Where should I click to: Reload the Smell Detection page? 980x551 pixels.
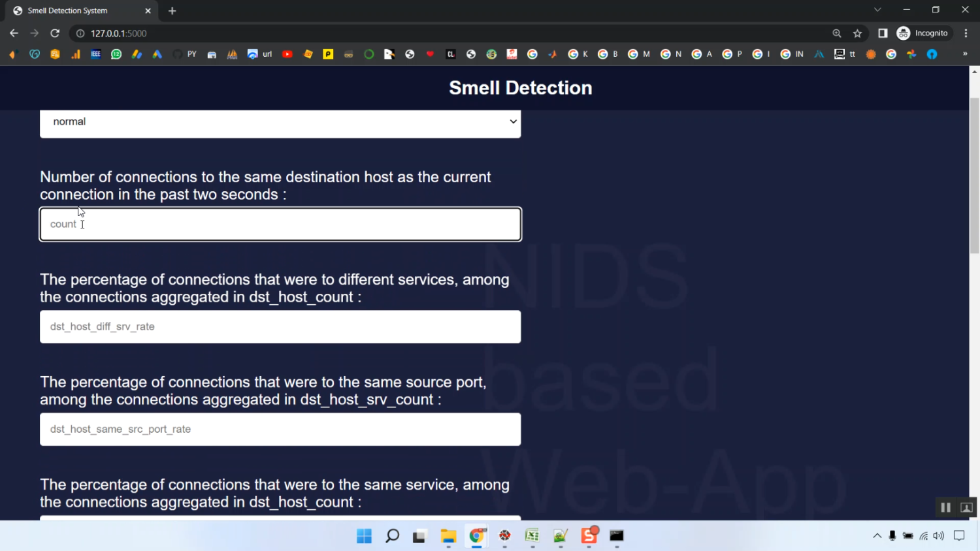(x=55, y=33)
